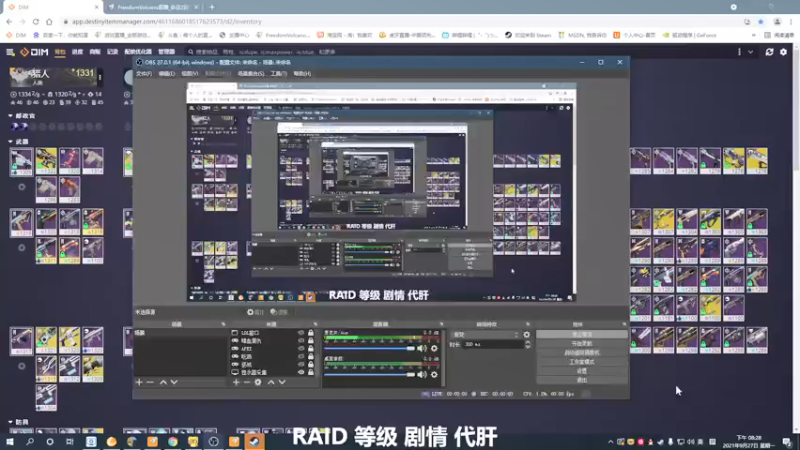Open source properties gear in Sources toolbar
The height and width of the screenshot is (450, 800).
(x=258, y=382)
